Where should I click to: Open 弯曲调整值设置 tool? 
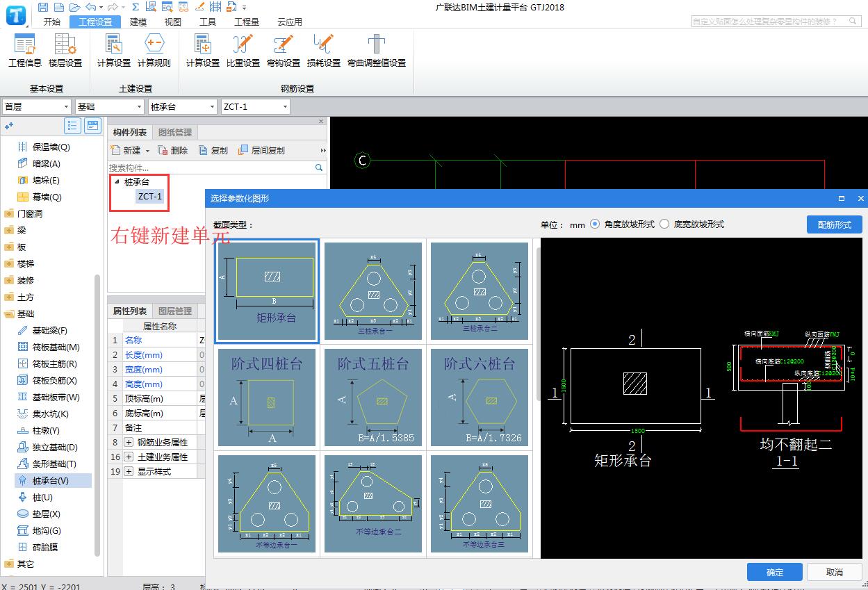point(377,50)
